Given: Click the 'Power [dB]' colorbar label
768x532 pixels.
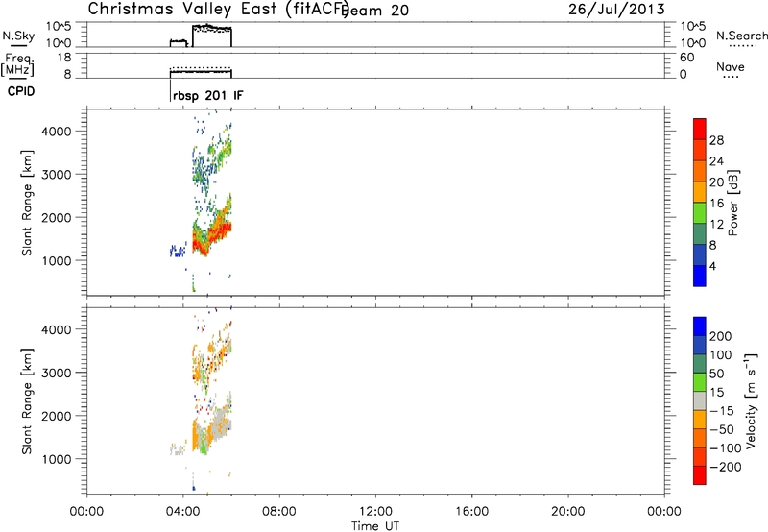Looking at the screenshot, I should [733, 203].
